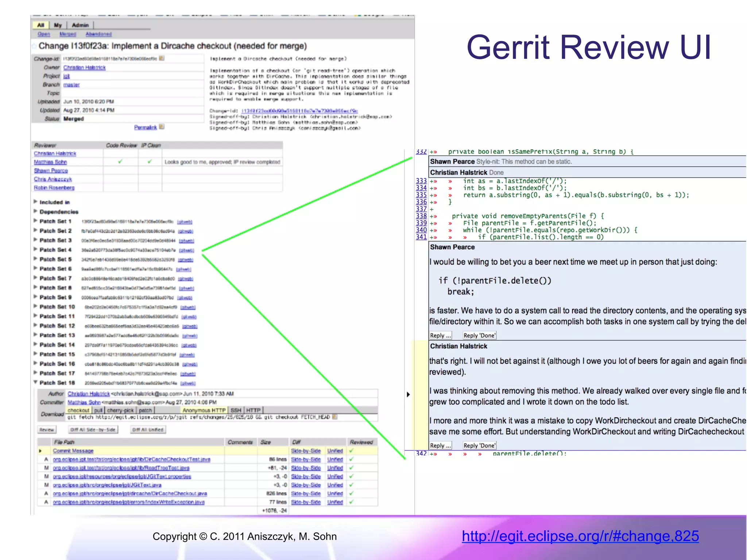Copy the Change-Id using the clipboard icon

[162, 58]
